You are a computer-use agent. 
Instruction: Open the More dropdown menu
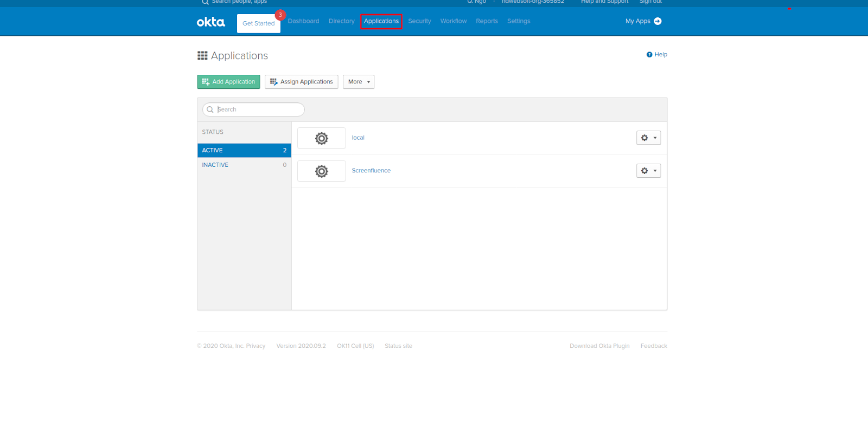click(359, 82)
